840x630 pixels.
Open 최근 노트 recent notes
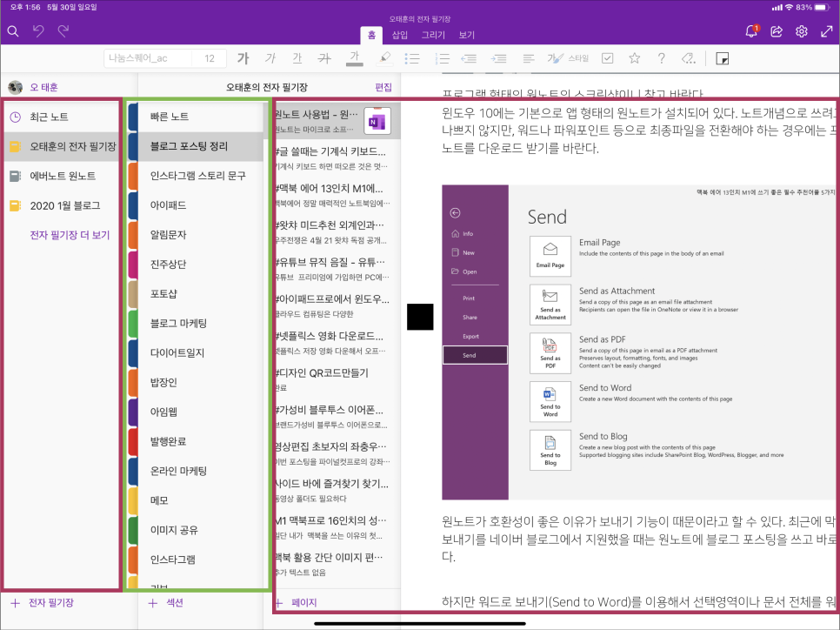point(61,117)
